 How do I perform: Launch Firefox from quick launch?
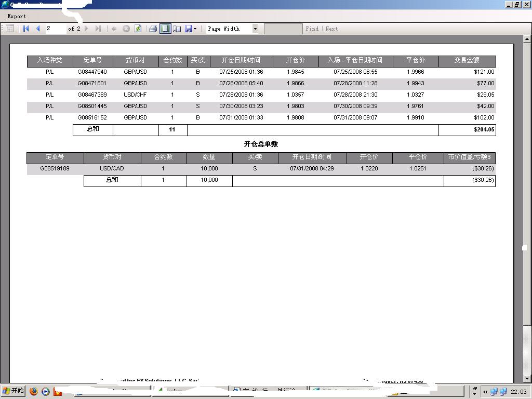pos(34,391)
